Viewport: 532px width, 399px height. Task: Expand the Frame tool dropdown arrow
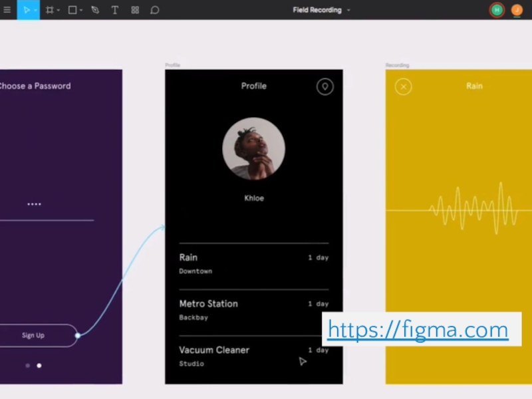click(59, 11)
